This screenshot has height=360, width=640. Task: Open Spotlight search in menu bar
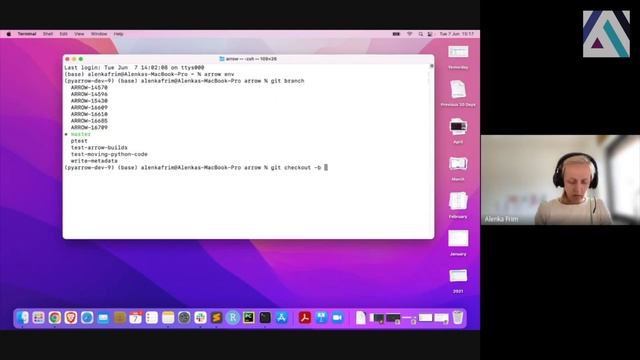pyautogui.click(x=420, y=34)
